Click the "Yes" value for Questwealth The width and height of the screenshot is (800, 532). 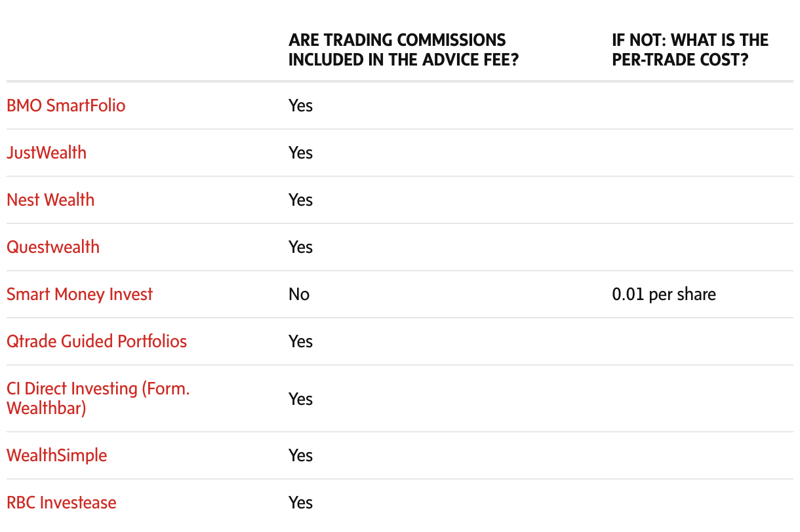(x=300, y=247)
